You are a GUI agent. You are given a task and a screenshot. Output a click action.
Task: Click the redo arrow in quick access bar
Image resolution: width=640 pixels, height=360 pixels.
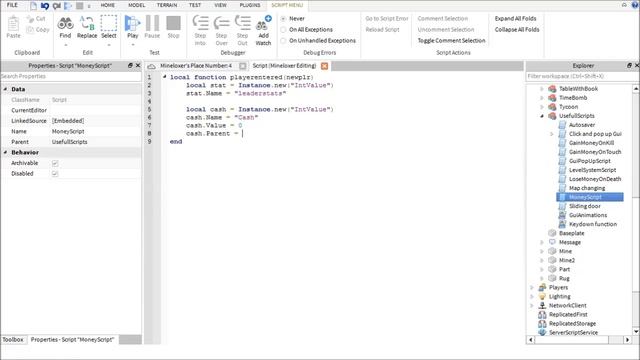tap(57, 6)
